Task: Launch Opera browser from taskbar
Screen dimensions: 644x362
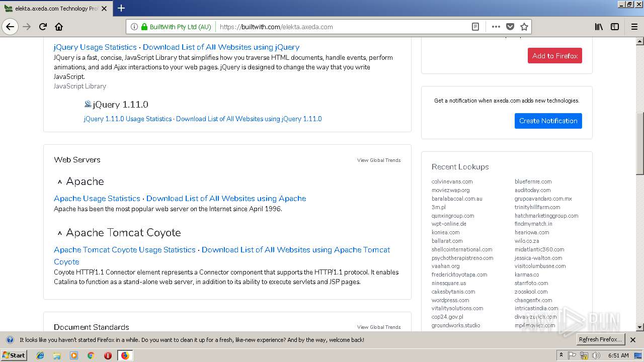Action: coord(108,355)
